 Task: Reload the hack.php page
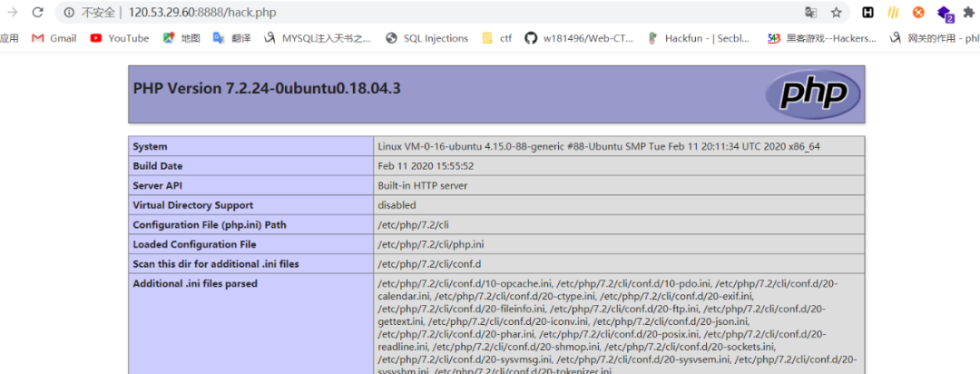pos(37,12)
